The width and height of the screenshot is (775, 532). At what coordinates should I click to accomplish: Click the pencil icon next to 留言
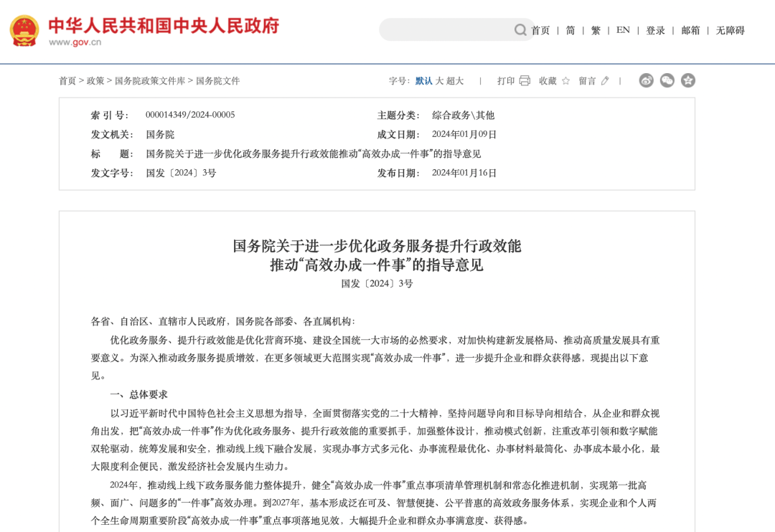click(605, 81)
